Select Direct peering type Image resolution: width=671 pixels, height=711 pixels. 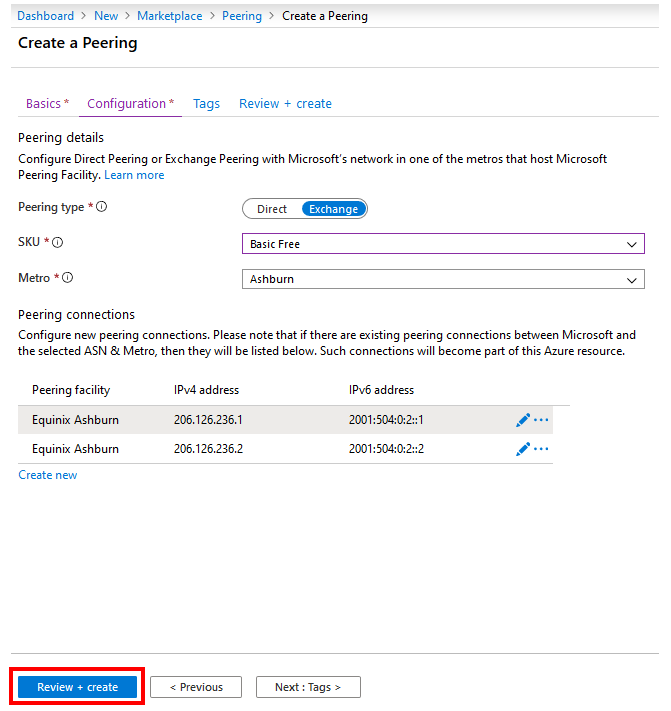272,209
